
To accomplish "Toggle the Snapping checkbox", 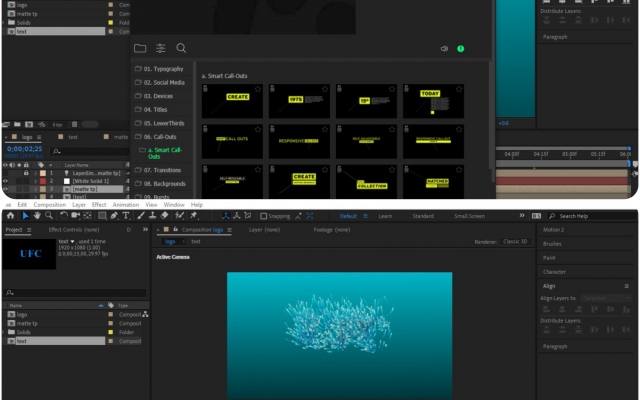I will pos(264,216).
